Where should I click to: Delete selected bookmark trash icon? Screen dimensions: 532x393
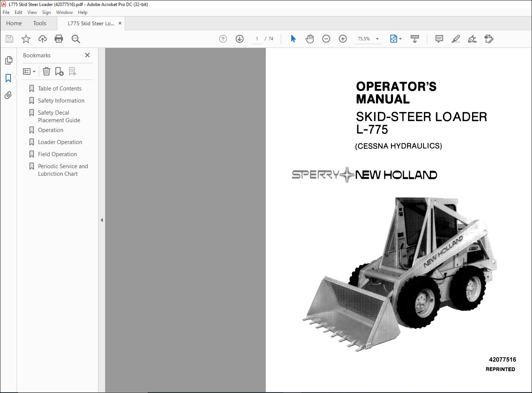[46, 71]
